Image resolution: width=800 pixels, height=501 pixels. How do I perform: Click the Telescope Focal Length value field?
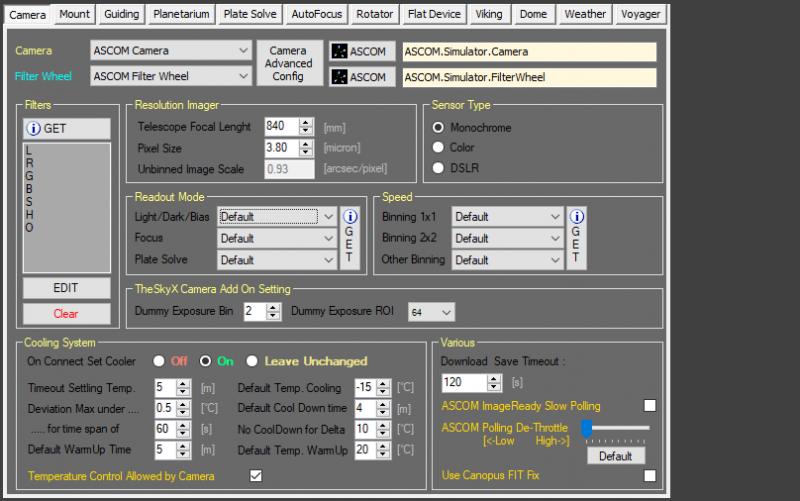[282, 127]
